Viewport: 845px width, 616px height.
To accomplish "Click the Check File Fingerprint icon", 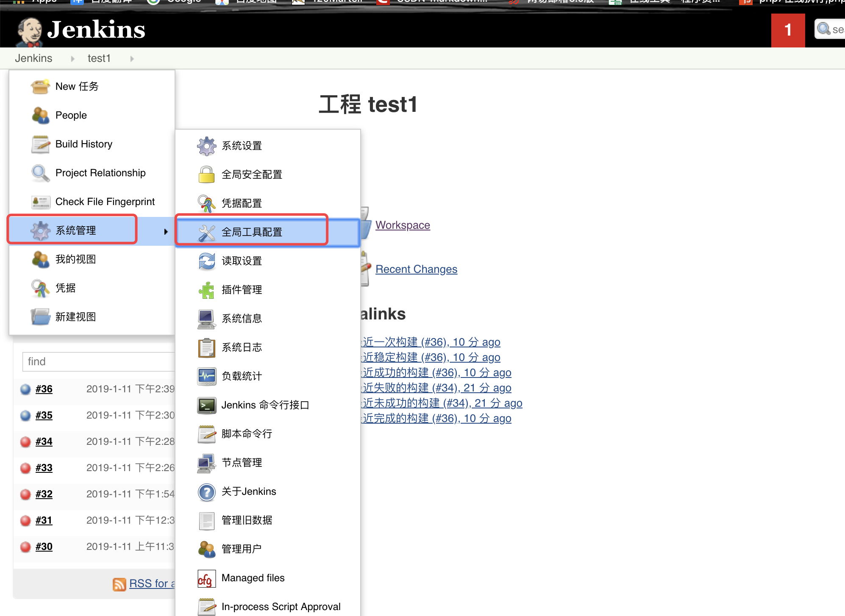I will (x=40, y=202).
